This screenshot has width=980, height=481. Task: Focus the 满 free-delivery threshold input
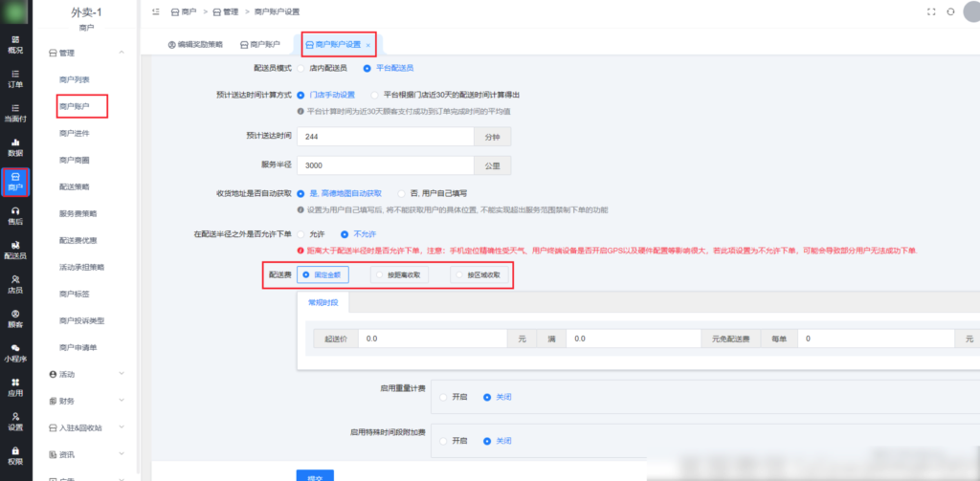tap(634, 339)
